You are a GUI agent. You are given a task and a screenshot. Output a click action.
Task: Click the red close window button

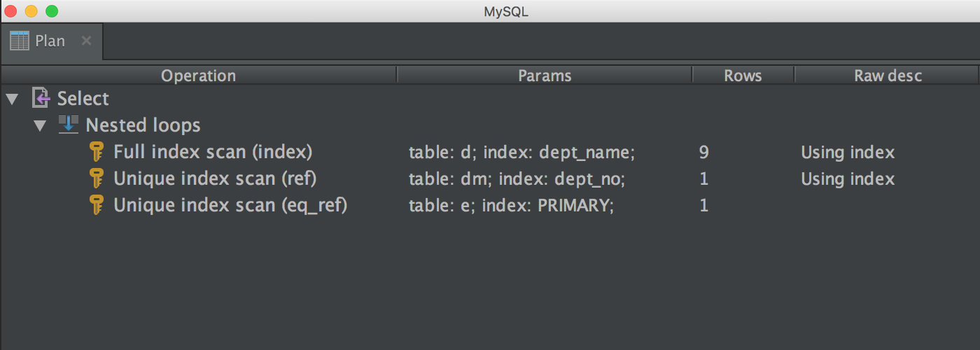10,11
